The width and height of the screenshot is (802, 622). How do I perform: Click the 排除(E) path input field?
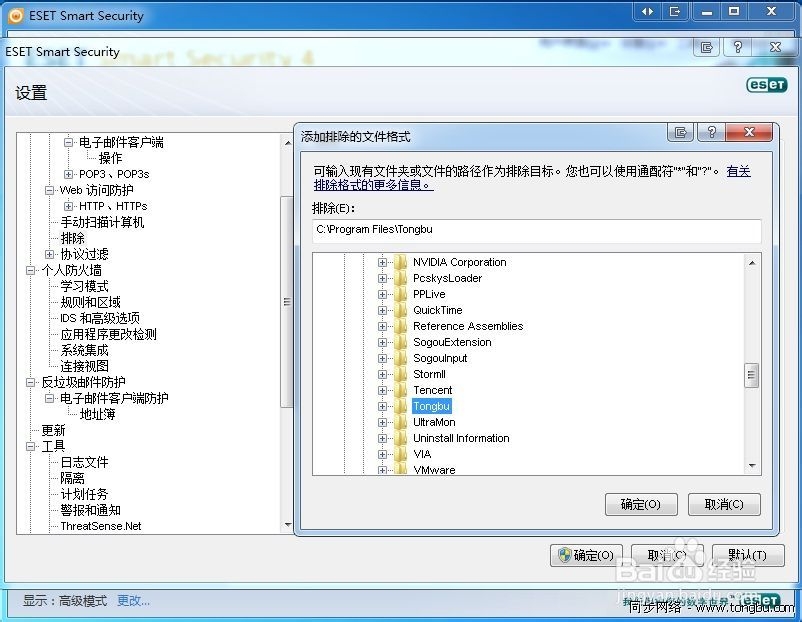pyautogui.click(x=537, y=230)
